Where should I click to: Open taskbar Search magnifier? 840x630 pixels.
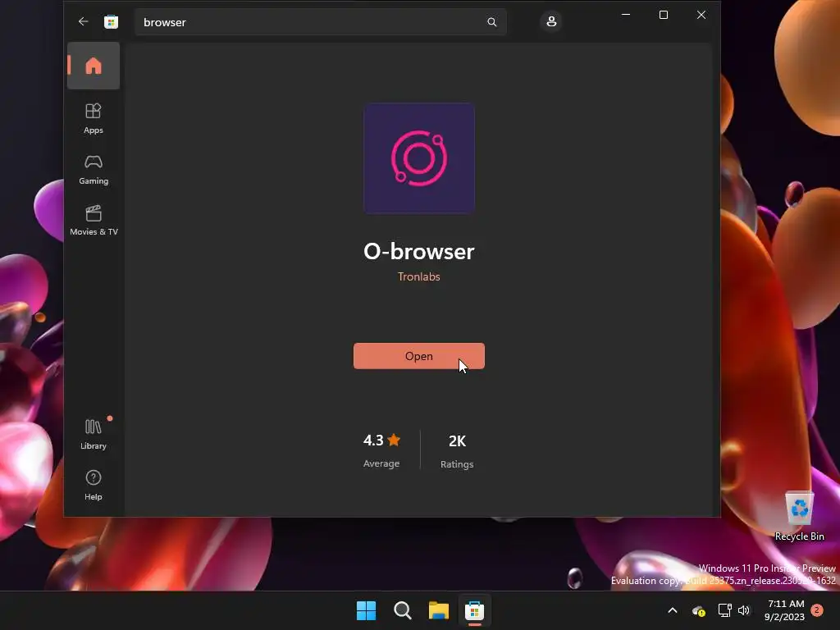click(x=402, y=610)
